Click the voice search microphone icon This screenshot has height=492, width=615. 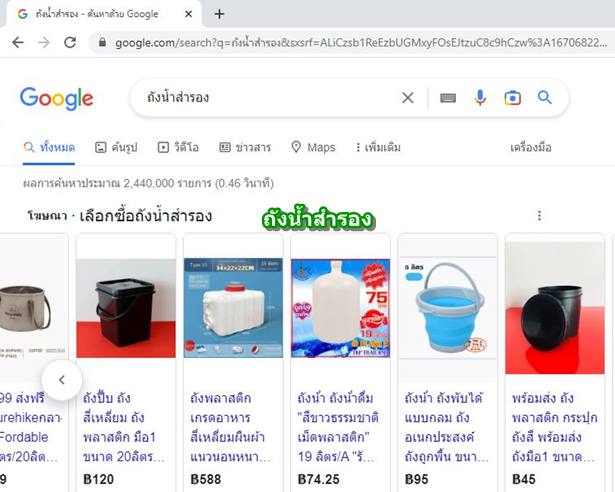(x=480, y=98)
